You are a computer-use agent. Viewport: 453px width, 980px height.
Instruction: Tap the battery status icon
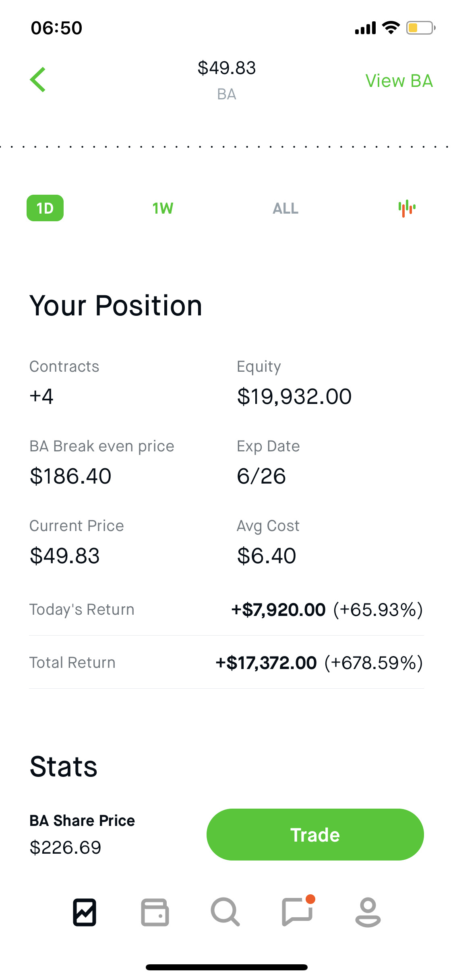point(421,28)
